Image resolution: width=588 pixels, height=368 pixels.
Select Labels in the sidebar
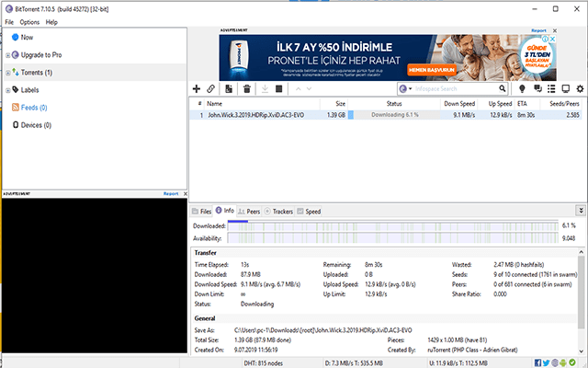[29, 90]
